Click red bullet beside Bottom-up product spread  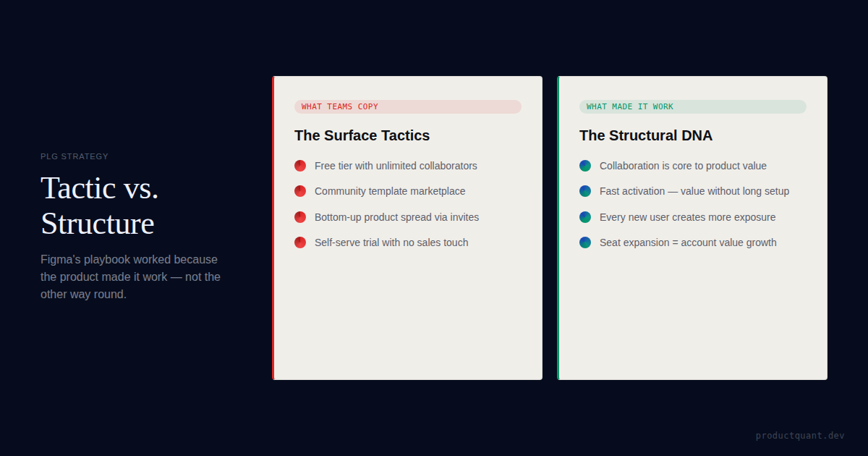300,217
